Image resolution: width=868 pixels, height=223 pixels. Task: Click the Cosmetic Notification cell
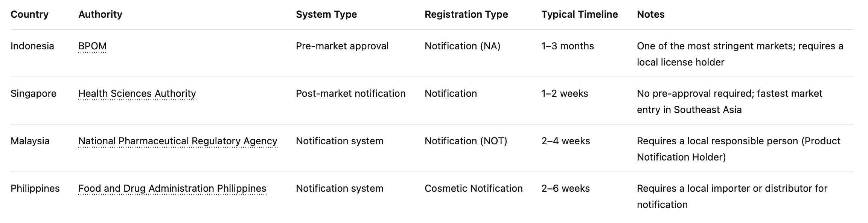coord(473,188)
